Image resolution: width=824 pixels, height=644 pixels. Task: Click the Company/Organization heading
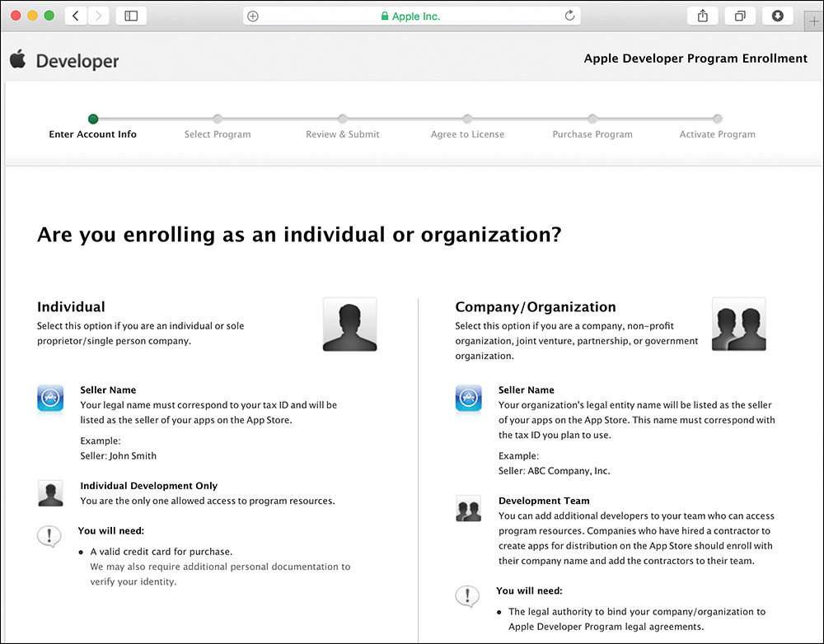tap(536, 307)
